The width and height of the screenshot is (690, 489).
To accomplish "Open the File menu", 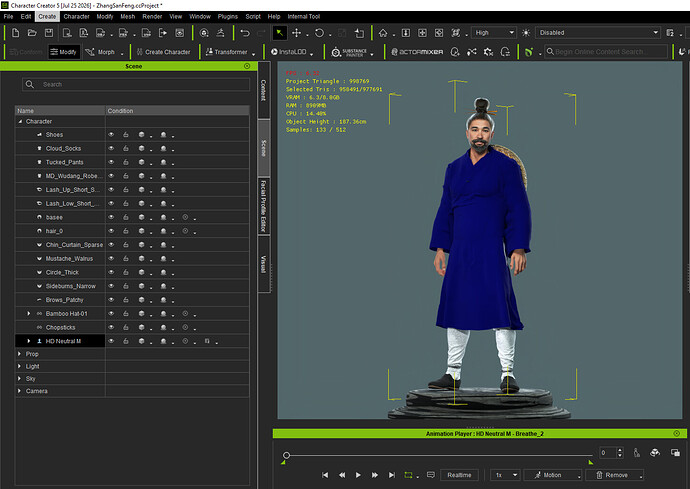I will (8, 16).
